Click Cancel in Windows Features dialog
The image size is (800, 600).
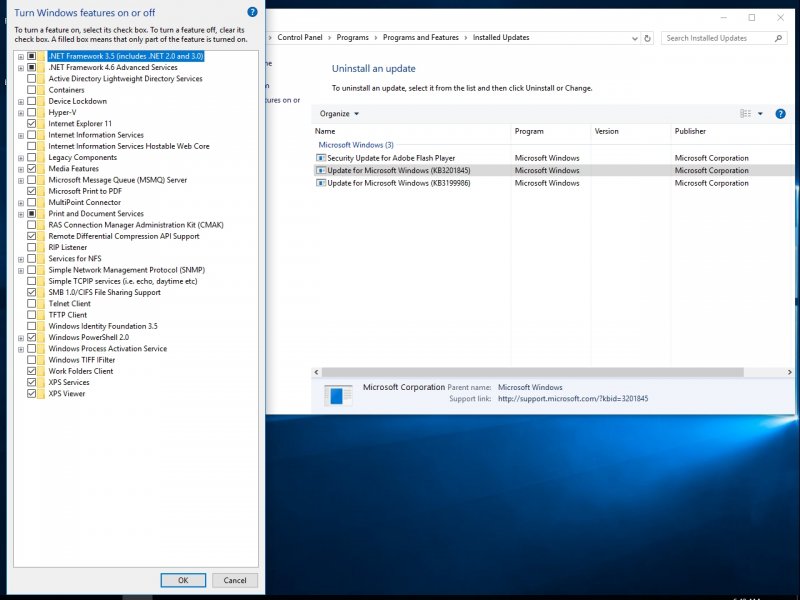coord(235,580)
